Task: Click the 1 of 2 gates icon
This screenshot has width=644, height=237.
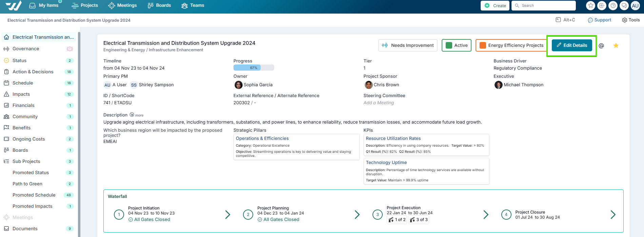Action: click(x=391, y=220)
